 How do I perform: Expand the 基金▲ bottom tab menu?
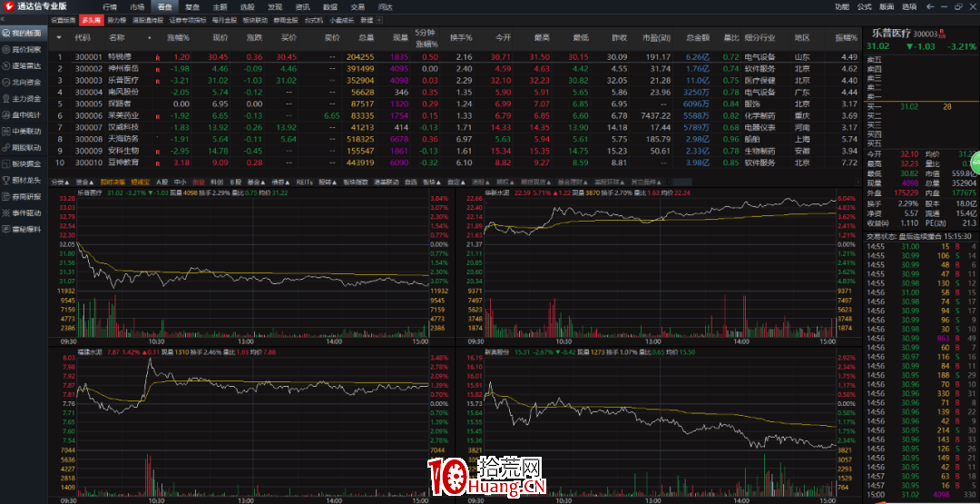[x=255, y=182]
